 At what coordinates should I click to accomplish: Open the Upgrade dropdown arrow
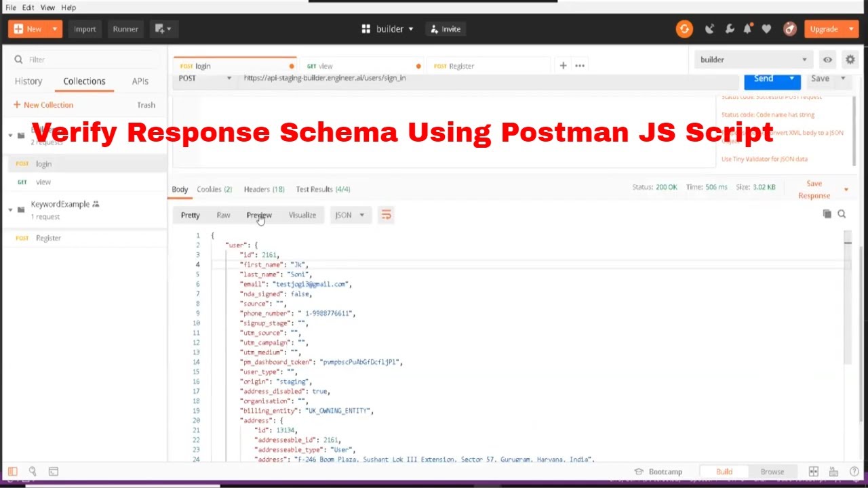click(x=851, y=29)
